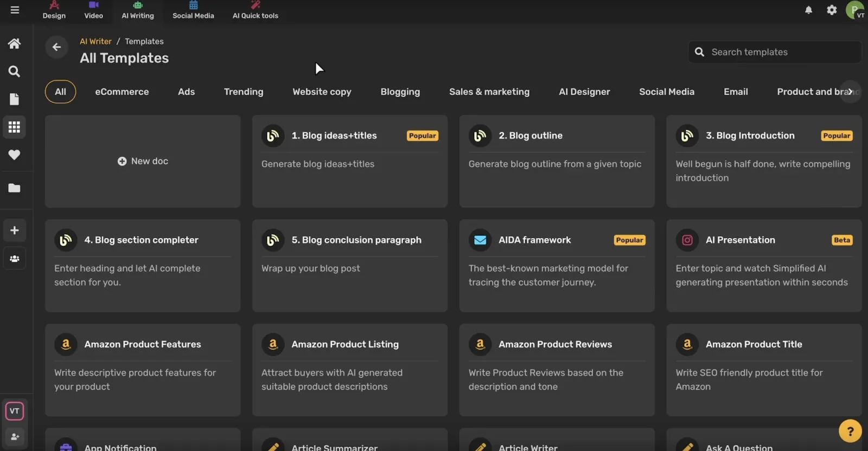Viewport: 868px width, 451px height.
Task: Open the sidebar search icon
Action: (14, 71)
